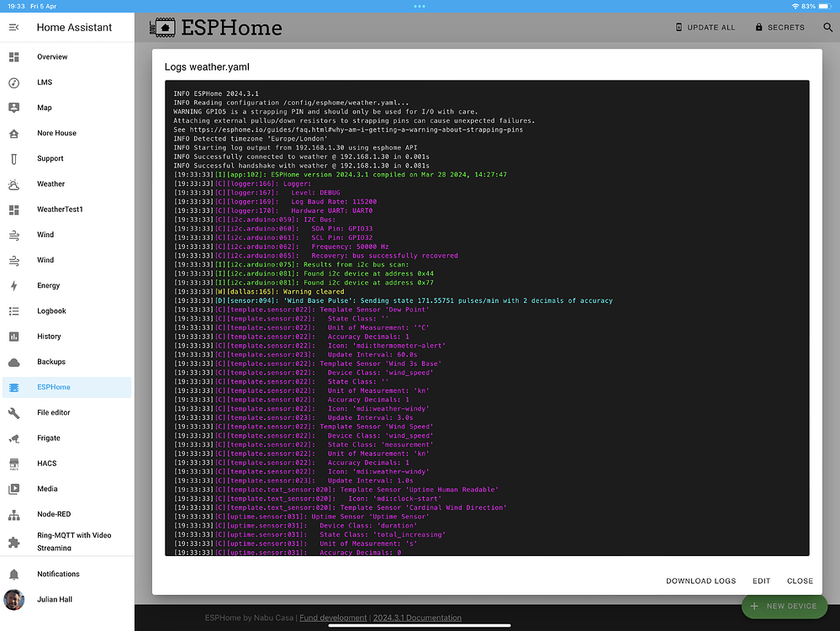Open the History panel icon

click(13, 336)
